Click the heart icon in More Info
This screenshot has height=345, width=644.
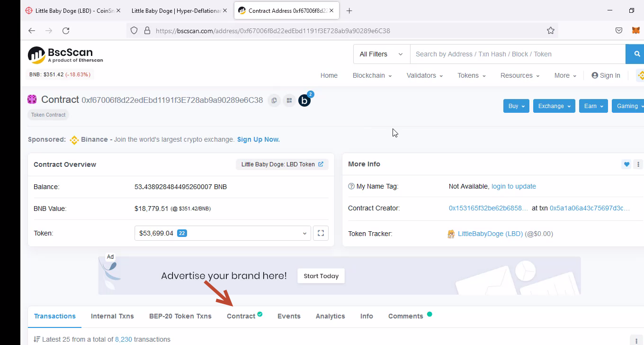(626, 164)
